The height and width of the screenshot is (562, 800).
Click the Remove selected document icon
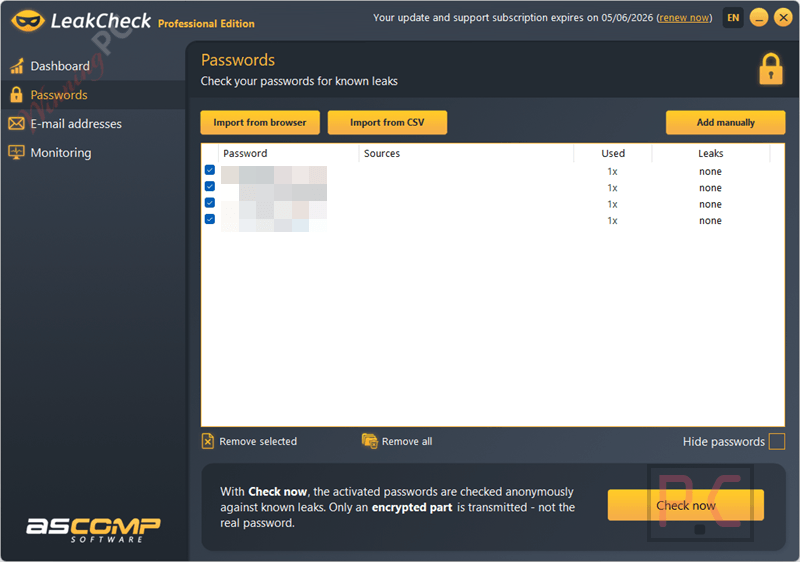[x=208, y=441]
